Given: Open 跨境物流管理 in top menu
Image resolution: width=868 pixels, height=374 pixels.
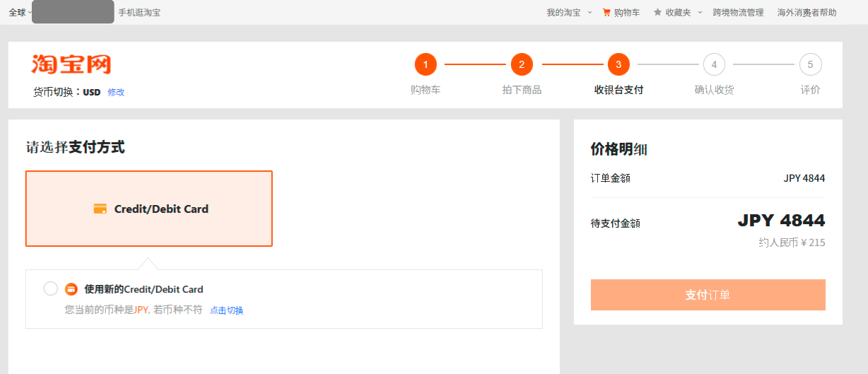Looking at the screenshot, I should click(738, 13).
